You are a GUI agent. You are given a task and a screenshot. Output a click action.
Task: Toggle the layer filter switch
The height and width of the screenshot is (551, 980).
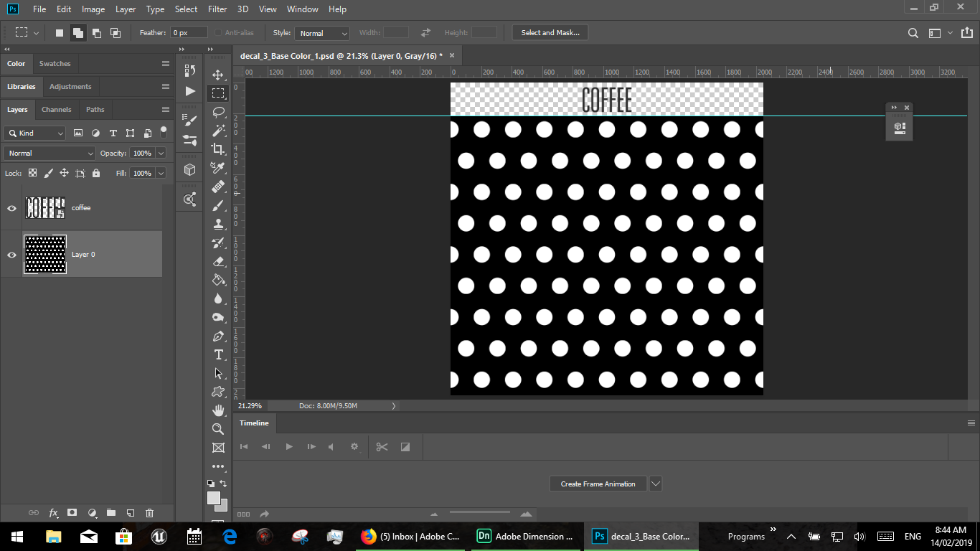tap(164, 133)
